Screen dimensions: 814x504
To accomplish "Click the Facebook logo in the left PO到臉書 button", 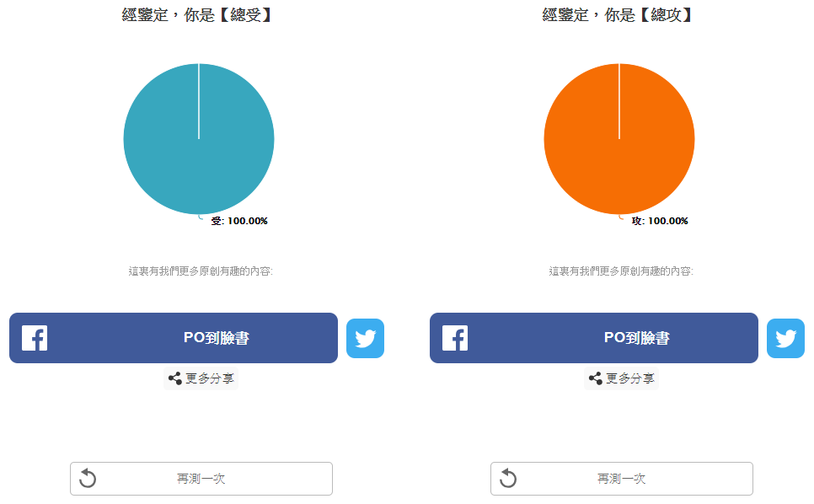I will (35, 338).
